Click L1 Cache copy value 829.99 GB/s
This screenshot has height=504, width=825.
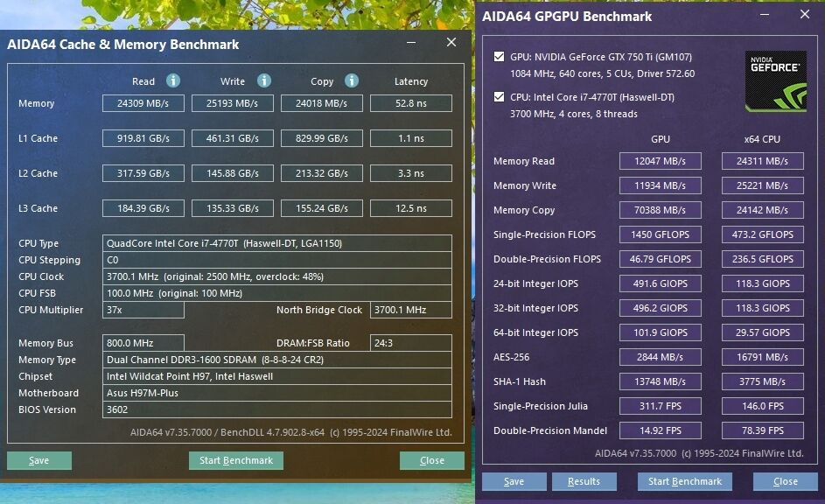click(x=321, y=138)
